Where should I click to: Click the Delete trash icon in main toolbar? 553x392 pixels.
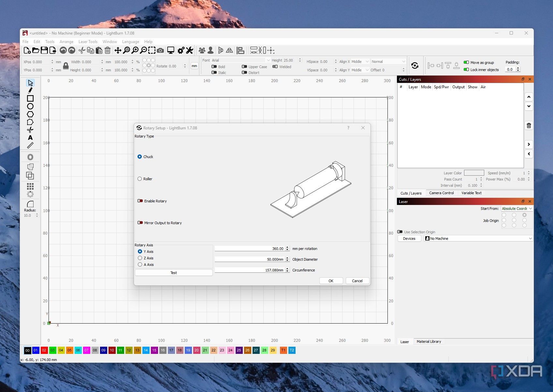point(108,50)
